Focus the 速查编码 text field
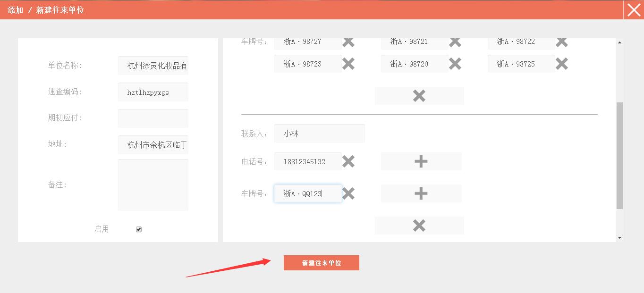Viewport: 644px width, 293px height. 153,92
